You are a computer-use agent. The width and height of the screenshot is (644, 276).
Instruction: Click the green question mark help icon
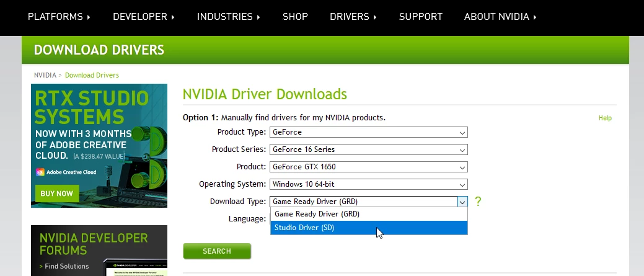pyautogui.click(x=478, y=202)
